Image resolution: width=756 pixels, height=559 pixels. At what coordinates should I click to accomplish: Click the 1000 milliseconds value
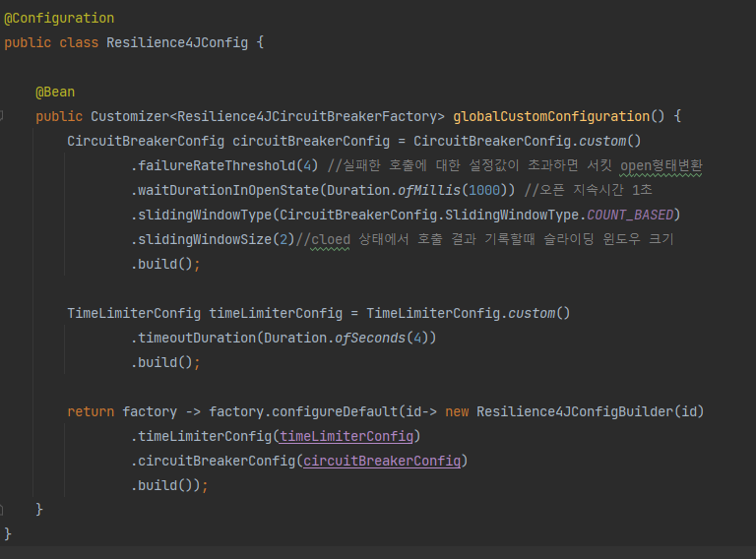pyautogui.click(x=484, y=190)
